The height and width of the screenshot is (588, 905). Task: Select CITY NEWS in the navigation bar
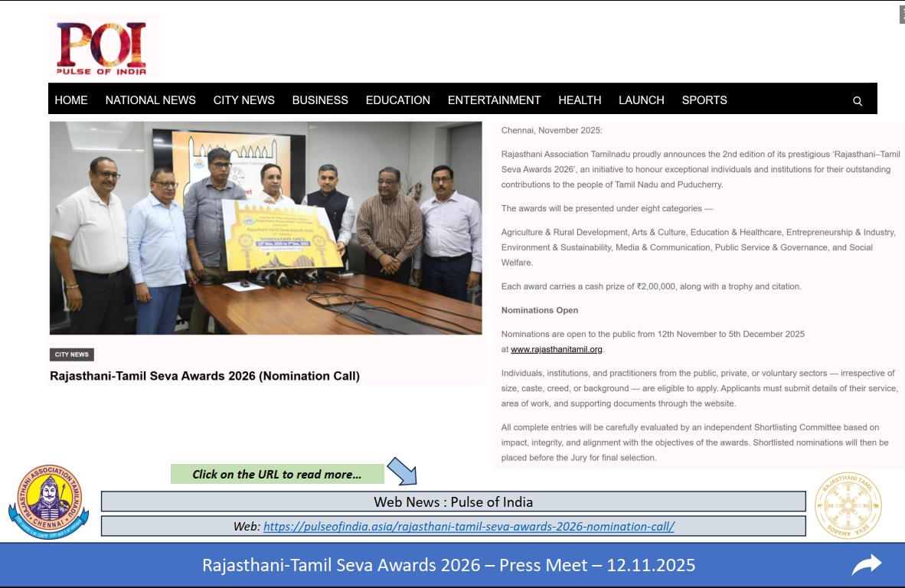(244, 100)
